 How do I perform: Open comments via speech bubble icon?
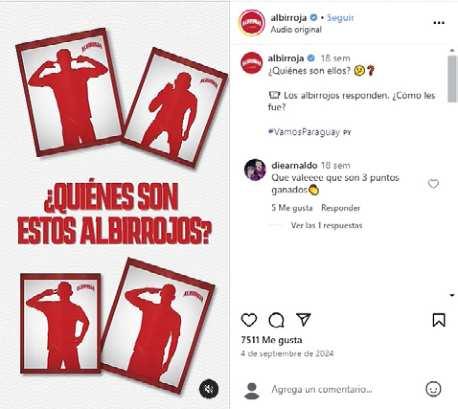coord(276,320)
